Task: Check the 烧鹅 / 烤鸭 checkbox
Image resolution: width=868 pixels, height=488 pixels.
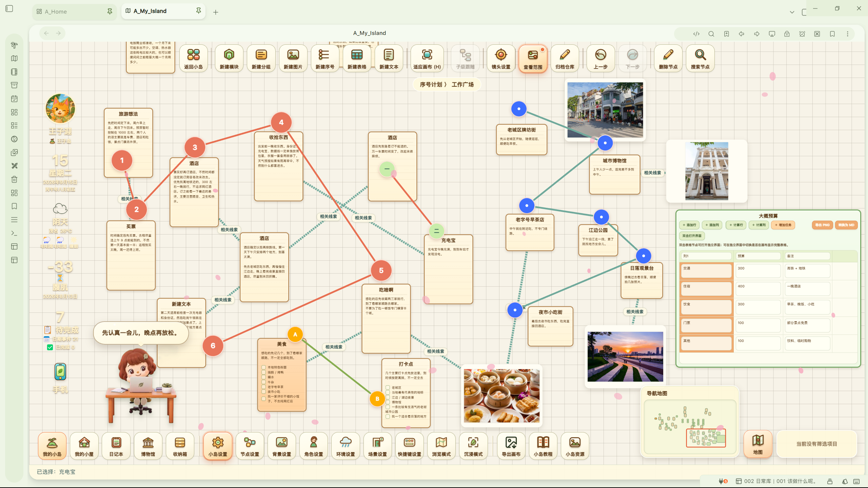Action: [x=263, y=372]
